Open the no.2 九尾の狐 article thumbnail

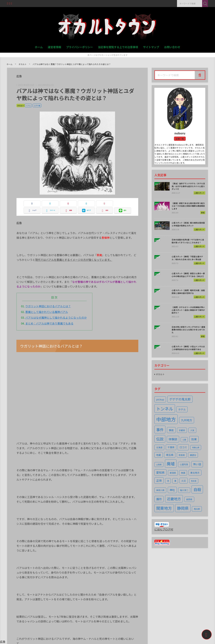[x=162, y=206]
